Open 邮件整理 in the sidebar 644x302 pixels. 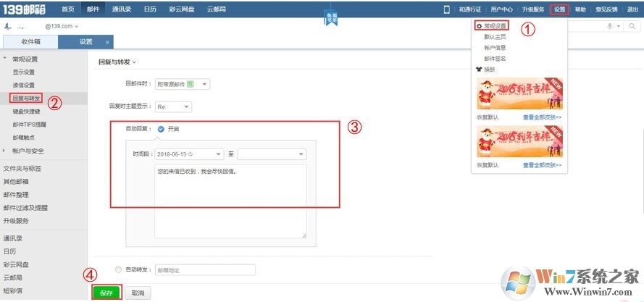(16, 195)
